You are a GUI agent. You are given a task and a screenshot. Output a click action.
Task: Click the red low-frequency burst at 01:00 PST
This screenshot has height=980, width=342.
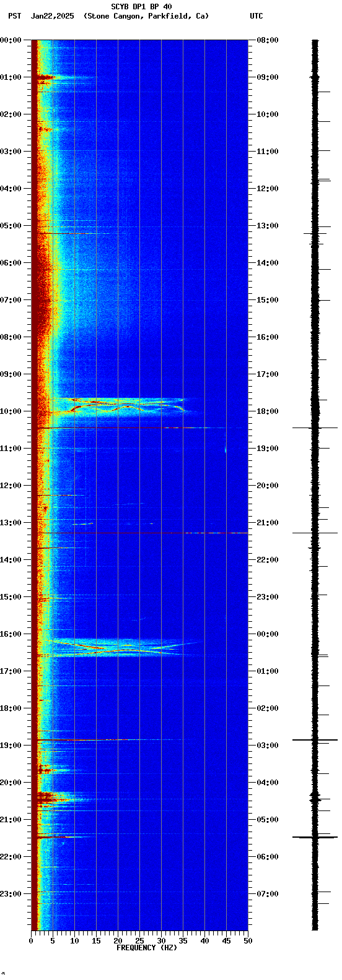click(x=45, y=77)
